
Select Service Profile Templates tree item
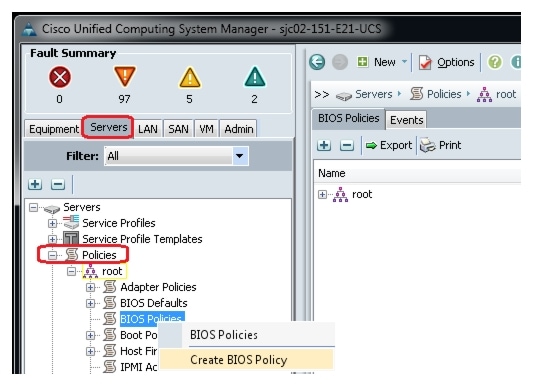pyautogui.click(x=142, y=239)
